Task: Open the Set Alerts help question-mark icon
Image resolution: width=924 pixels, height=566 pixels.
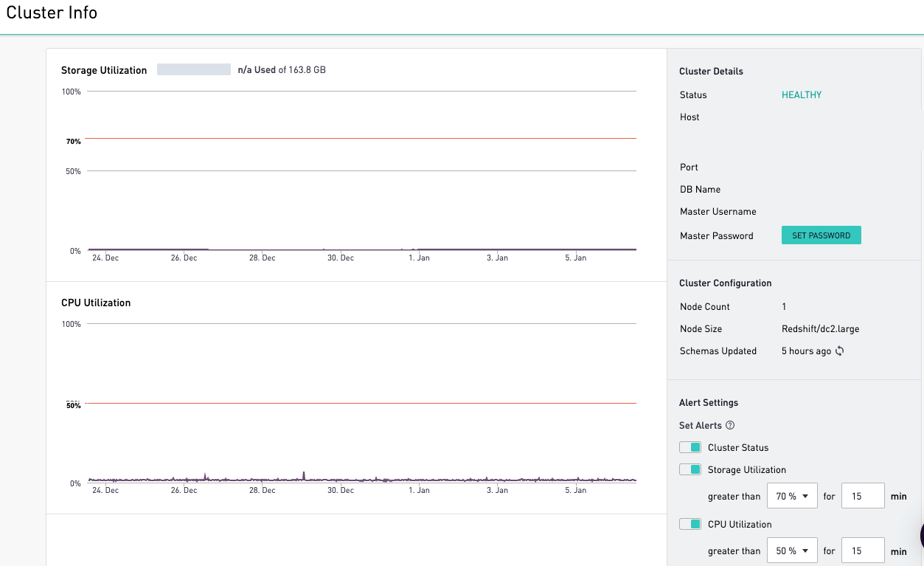Action: click(x=730, y=425)
